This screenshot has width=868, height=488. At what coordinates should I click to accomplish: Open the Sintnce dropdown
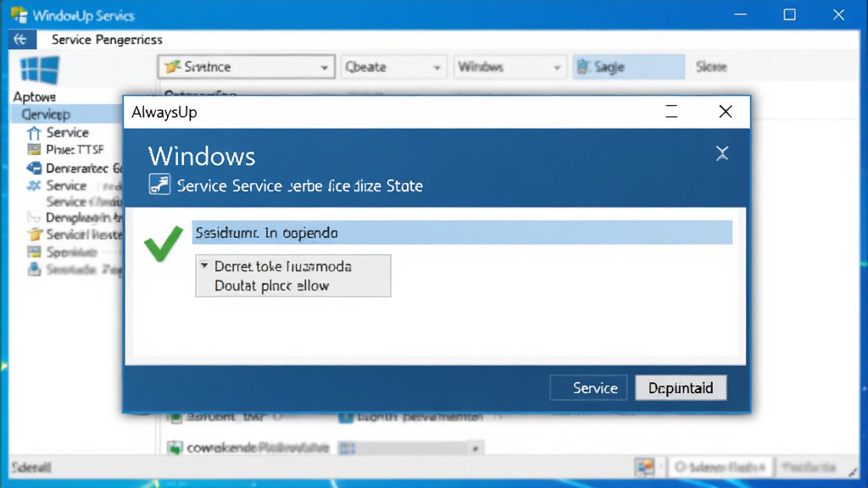pyautogui.click(x=246, y=67)
